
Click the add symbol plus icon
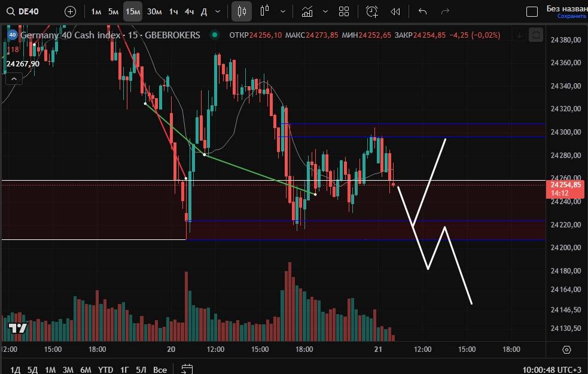70,11
